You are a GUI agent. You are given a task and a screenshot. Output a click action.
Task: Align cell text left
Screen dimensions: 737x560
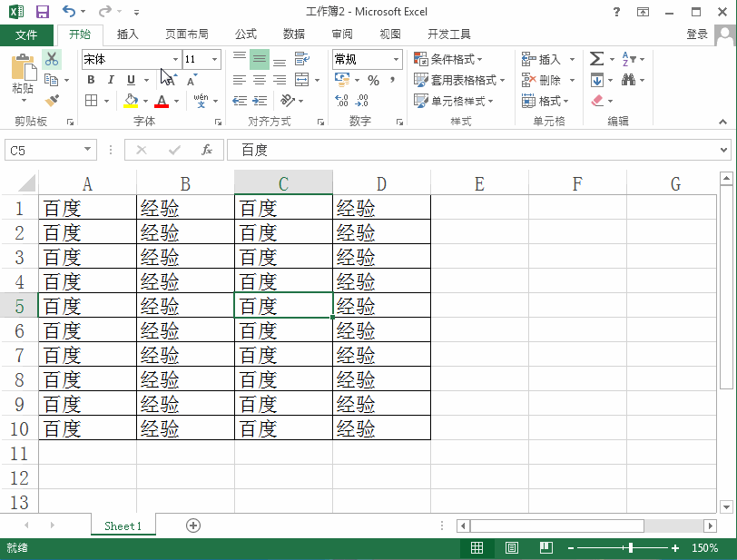(x=240, y=80)
